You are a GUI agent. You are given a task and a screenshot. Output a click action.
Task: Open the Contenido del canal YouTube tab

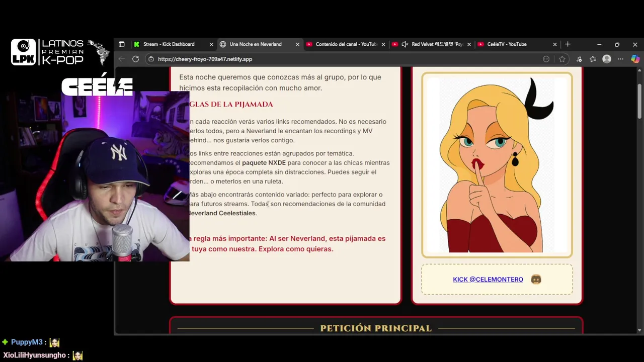coord(346,44)
